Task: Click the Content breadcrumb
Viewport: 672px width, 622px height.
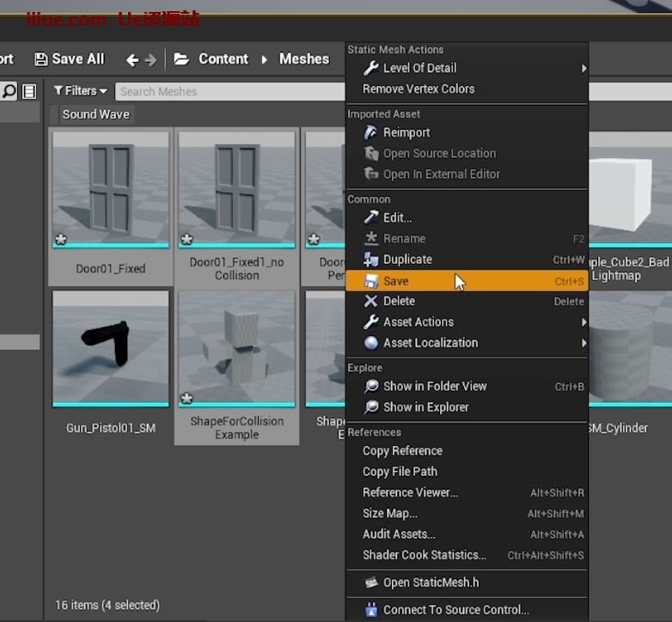Action: click(223, 59)
